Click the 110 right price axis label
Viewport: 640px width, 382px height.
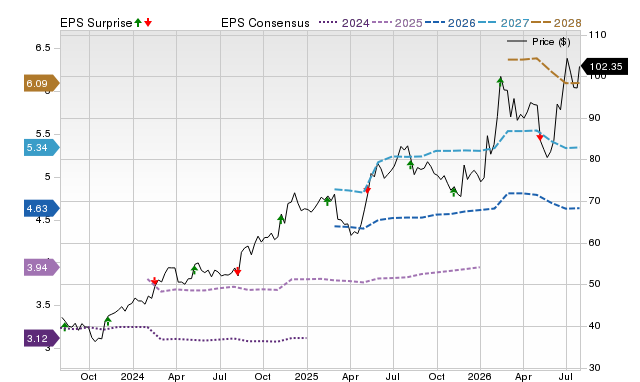click(597, 35)
